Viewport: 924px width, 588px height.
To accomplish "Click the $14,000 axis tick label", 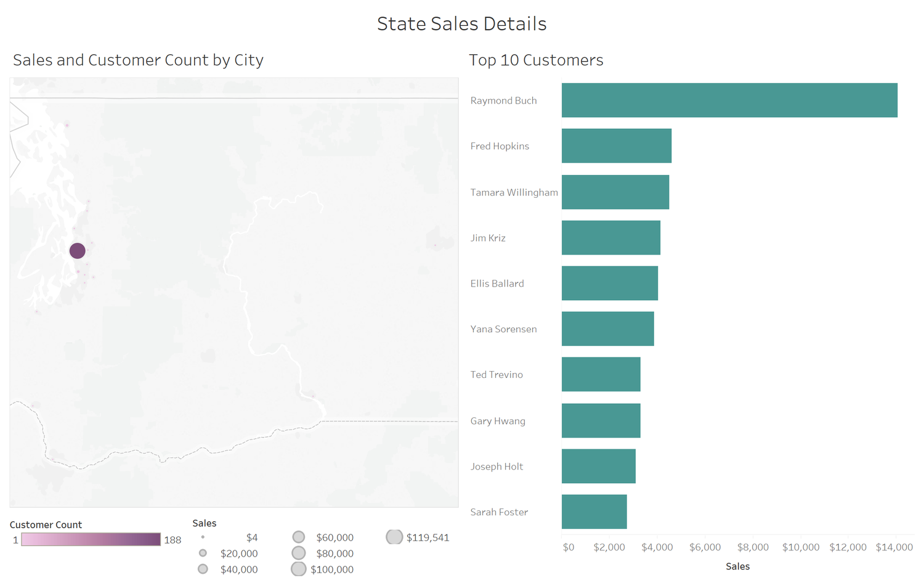I will pyautogui.click(x=894, y=547).
